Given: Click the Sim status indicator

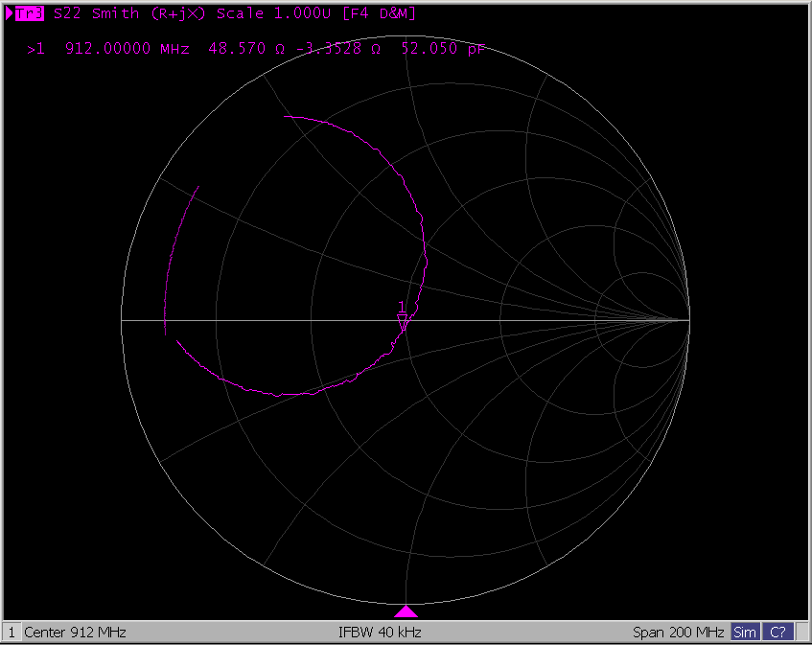Looking at the screenshot, I should tap(744, 633).
